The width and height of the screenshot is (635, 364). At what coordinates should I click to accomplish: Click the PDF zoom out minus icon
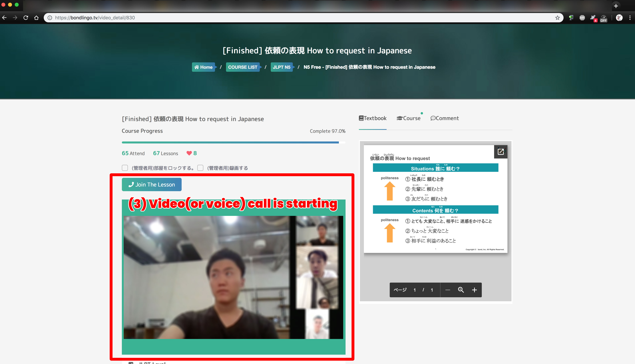448,290
